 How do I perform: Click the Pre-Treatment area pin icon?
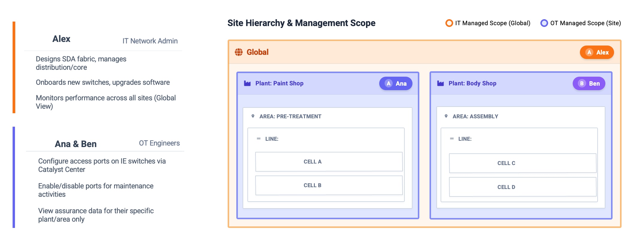(x=253, y=116)
